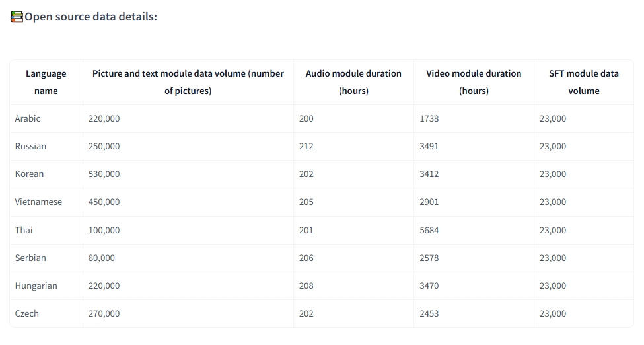The height and width of the screenshot is (345, 644).
Task: Click the 'Audio module duration (hours)' header
Action: pos(353,82)
